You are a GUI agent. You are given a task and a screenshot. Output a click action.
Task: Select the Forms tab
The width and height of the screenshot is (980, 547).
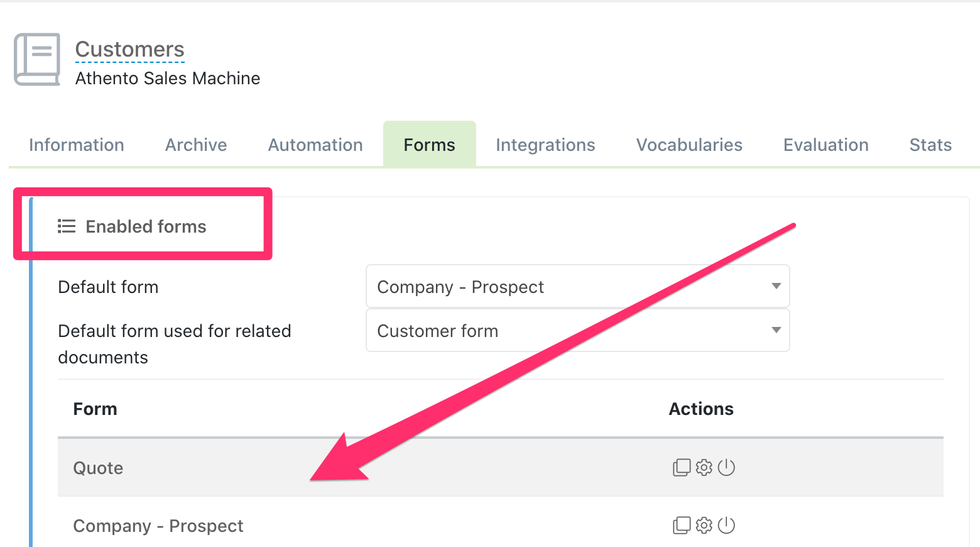click(x=430, y=145)
